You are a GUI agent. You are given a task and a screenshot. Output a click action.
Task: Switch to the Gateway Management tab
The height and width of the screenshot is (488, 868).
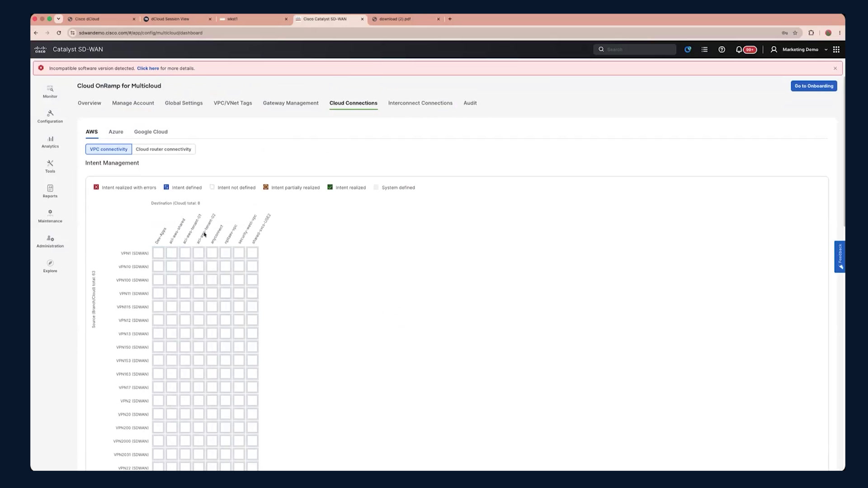(291, 103)
